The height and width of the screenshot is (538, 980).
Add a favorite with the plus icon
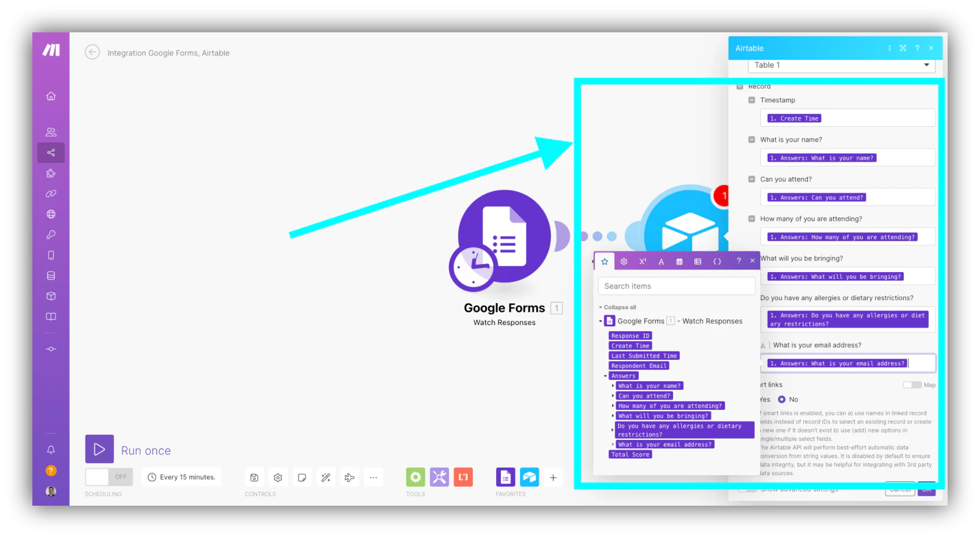click(x=553, y=478)
